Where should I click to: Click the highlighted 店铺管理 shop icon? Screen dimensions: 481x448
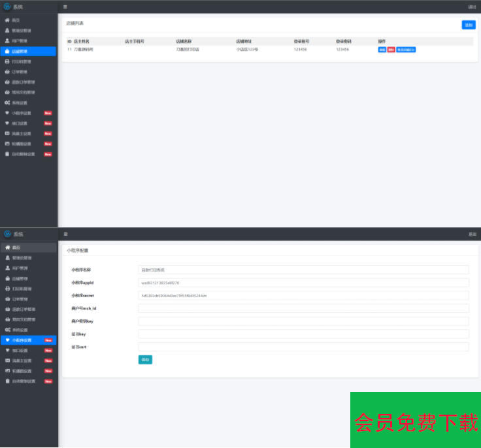(x=7, y=51)
